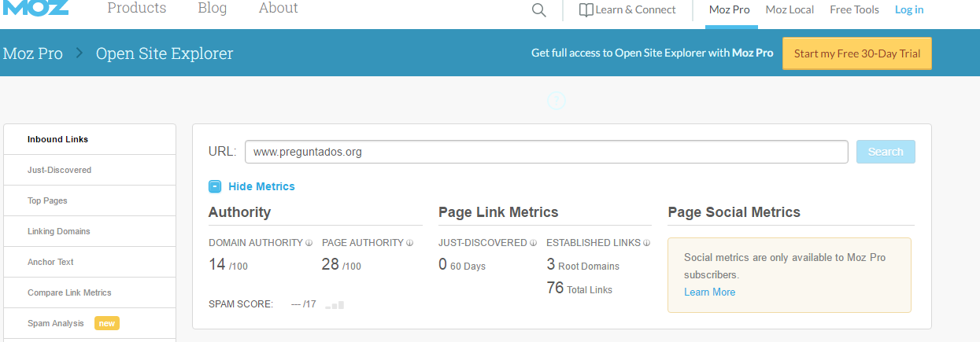980x342 pixels.
Task: Click the Moz Pro breadcrumb link
Action: click(33, 53)
